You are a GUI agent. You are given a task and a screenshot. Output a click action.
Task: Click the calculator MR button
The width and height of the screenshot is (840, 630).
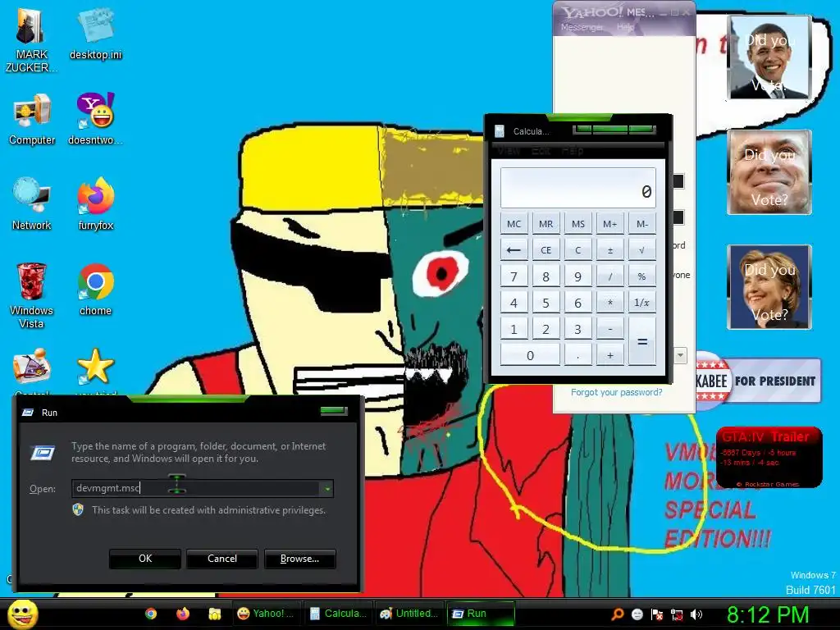pos(546,224)
